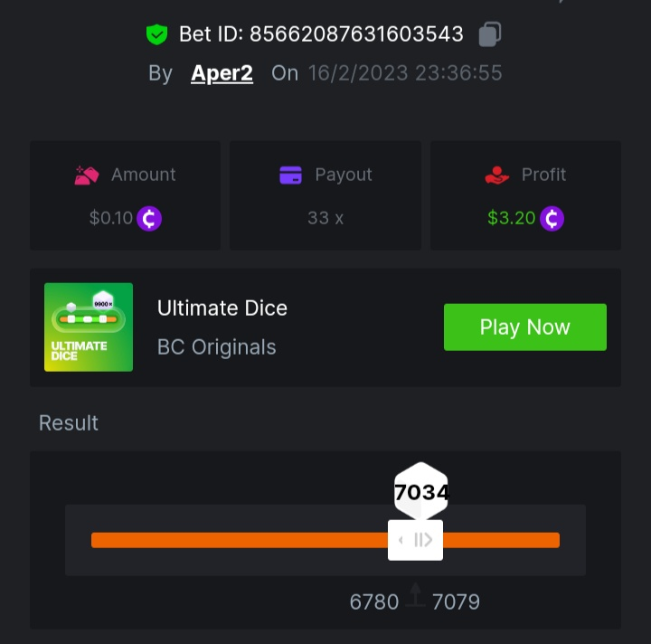Click the orange result slider bar
Viewport: 651px width, 644px height.
[x=235, y=540]
